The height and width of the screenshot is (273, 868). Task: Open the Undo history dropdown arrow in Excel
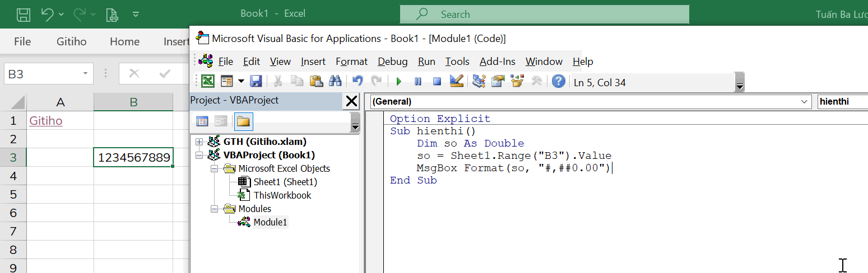click(x=61, y=14)
